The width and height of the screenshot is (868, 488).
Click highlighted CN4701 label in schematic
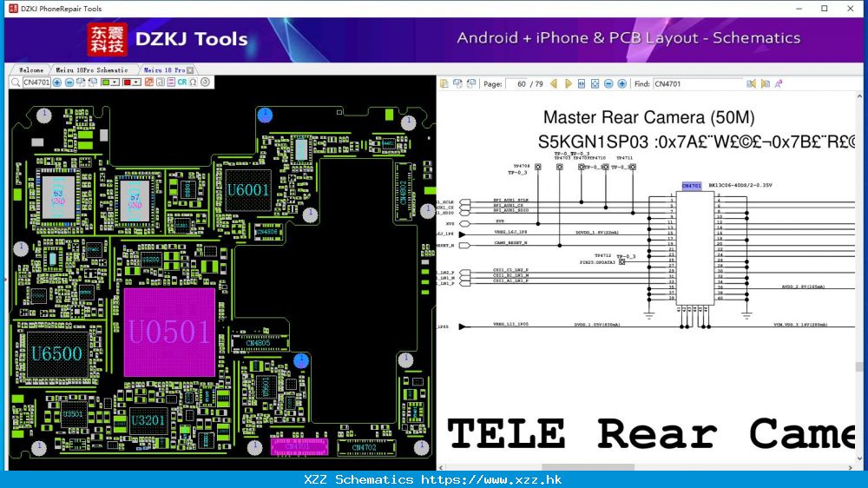point(692,186)
